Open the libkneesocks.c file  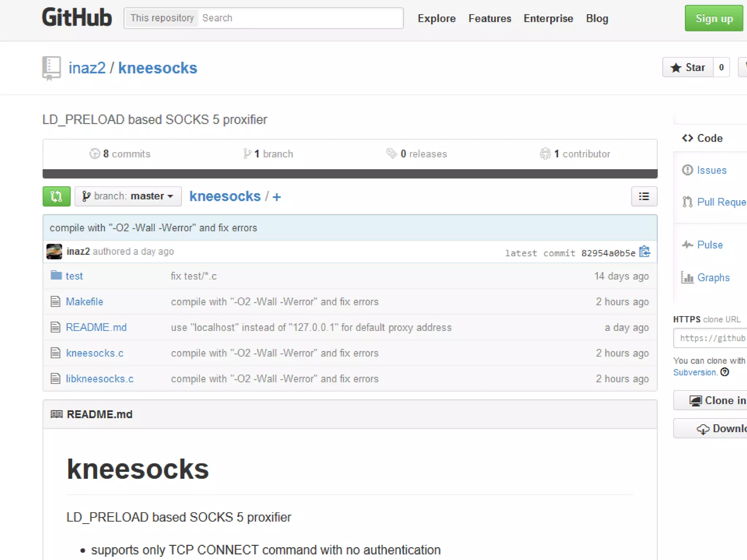point(100,379)
